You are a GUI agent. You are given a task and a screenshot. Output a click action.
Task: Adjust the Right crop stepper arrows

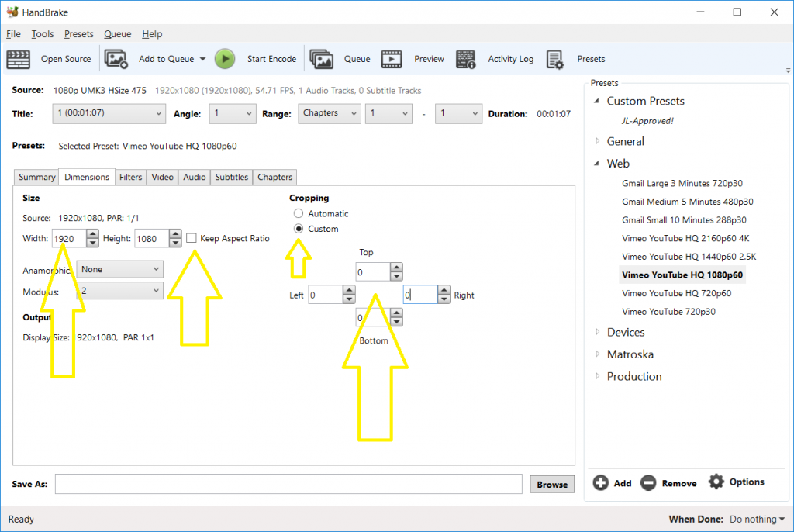(444, 295)
